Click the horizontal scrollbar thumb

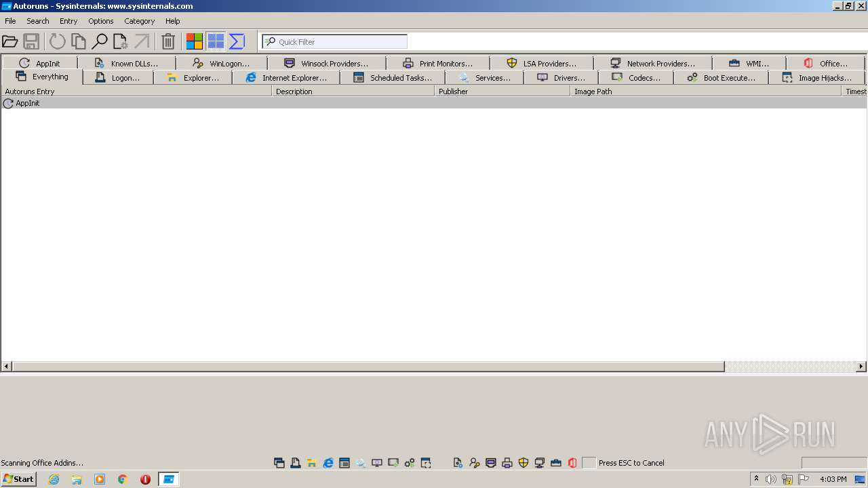pyautogui.click(x=368, y=367)
